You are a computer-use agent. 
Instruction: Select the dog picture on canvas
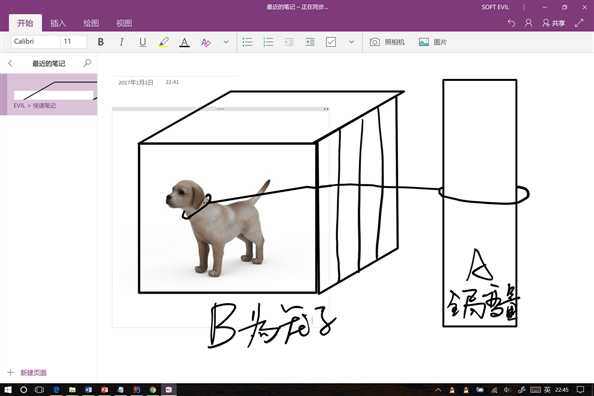coord(218,227)
